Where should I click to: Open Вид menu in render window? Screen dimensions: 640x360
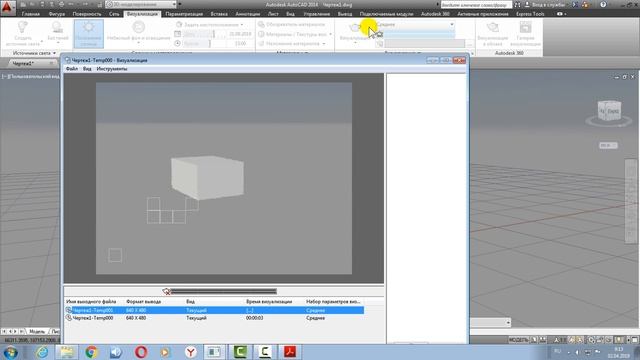click(x=87, y=69)
